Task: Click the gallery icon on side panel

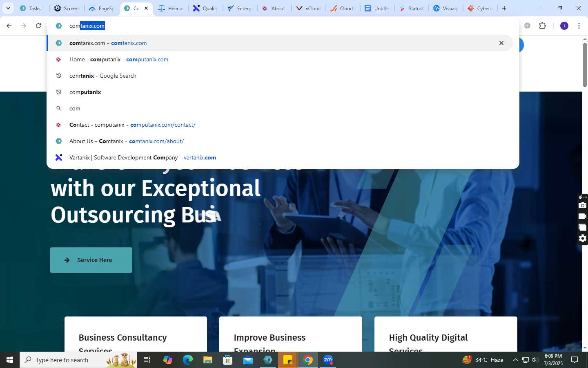Action: pos(583,227)
